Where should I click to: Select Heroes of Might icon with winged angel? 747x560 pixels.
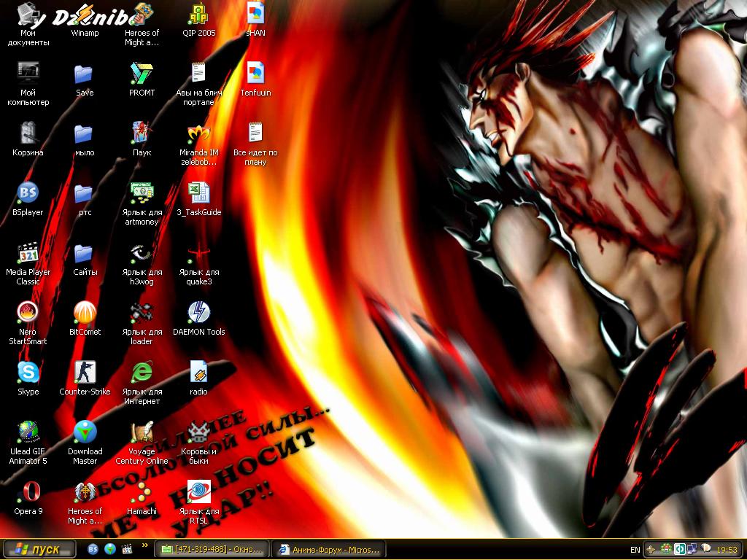(85, 503)
